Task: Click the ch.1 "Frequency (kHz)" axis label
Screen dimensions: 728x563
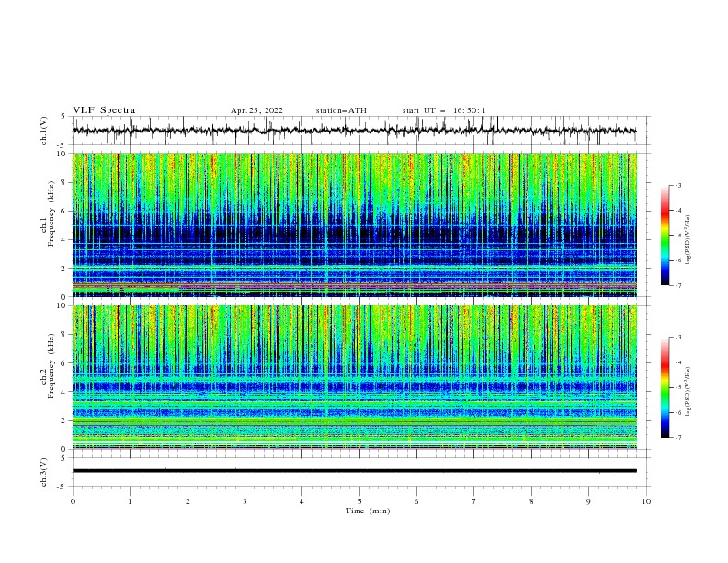Action: (51, 213)
